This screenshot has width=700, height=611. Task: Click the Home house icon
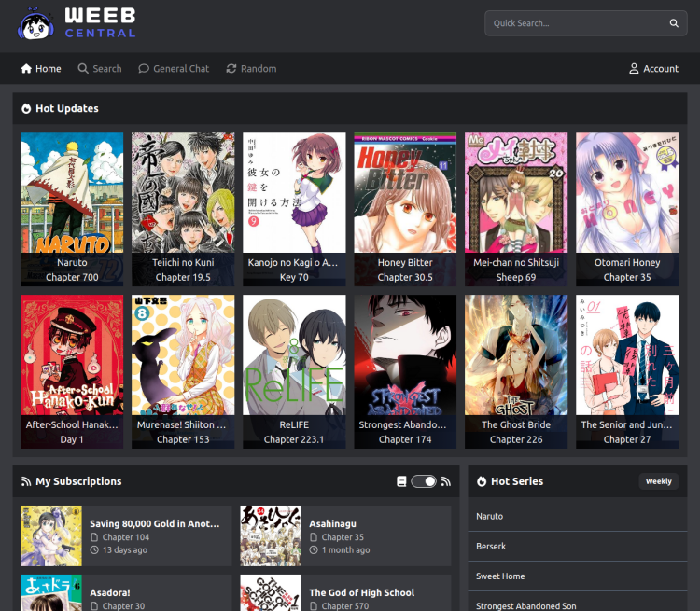pos(26,69)
